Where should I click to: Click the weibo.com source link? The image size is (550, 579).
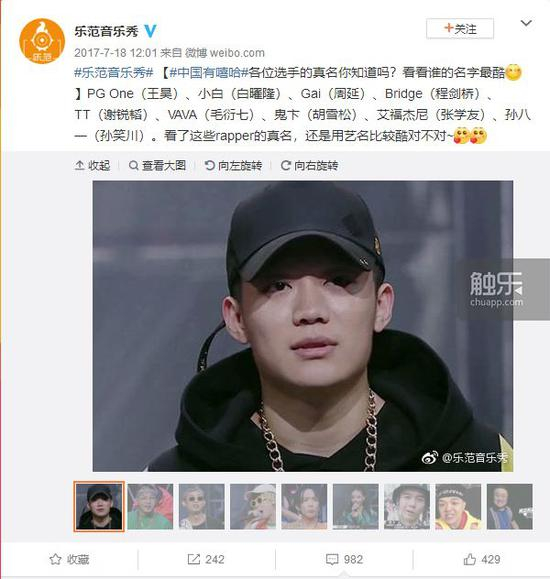tap(237, 53)
